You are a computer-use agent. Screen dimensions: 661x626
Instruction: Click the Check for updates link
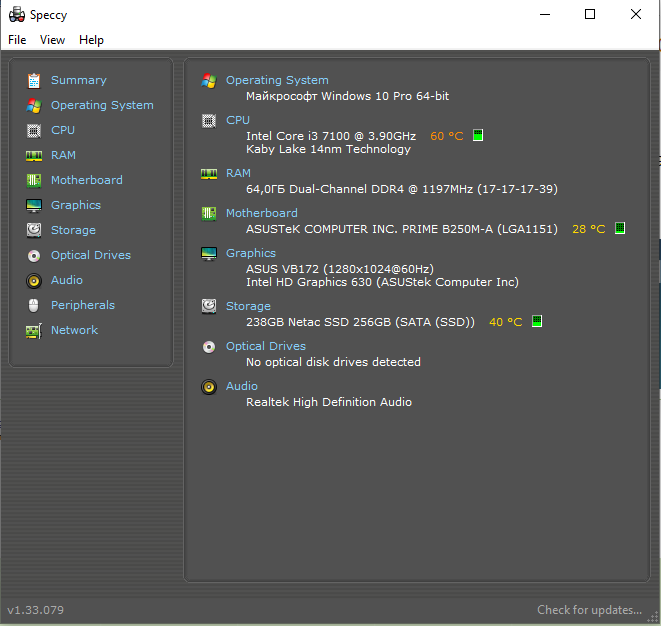(589, 610)
